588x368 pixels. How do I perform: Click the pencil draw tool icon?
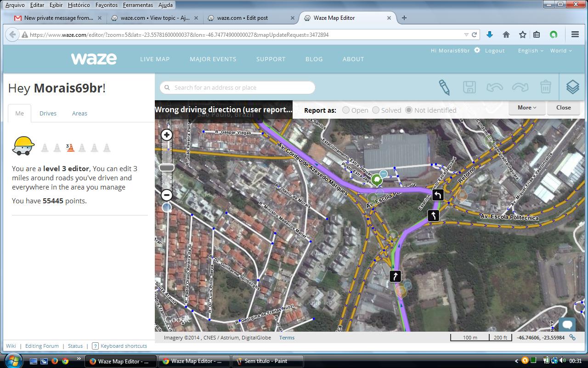(x=444, y=87)
